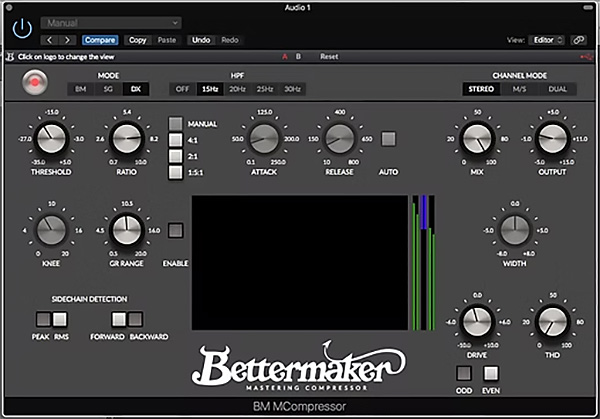Image resolution: width=600 pixels, height=419 pixels.
Task: Click the Bettermaker Mastering Compressor logo
Action: (x=298, y=367)
